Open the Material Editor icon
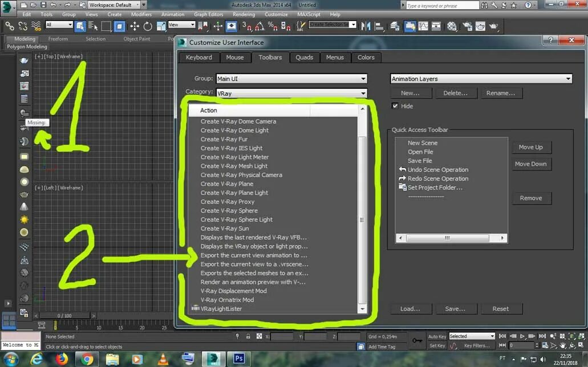The height and width of the screenshot is (367, 588). click(452, 26)
